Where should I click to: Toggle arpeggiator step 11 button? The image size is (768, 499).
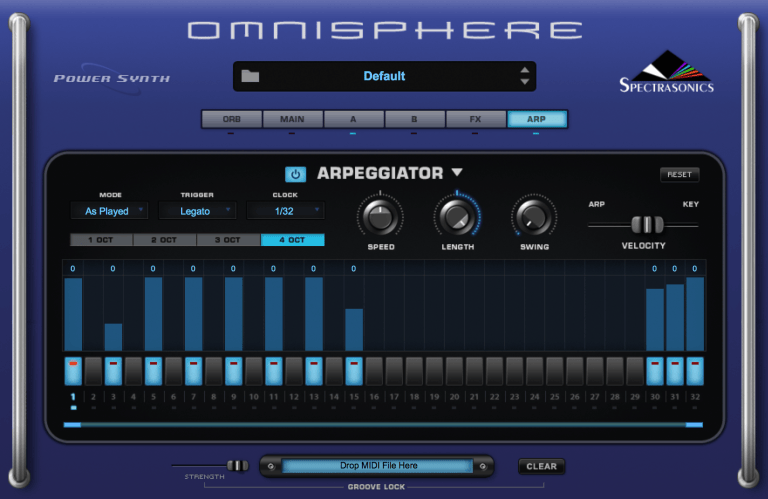[274, 371]
